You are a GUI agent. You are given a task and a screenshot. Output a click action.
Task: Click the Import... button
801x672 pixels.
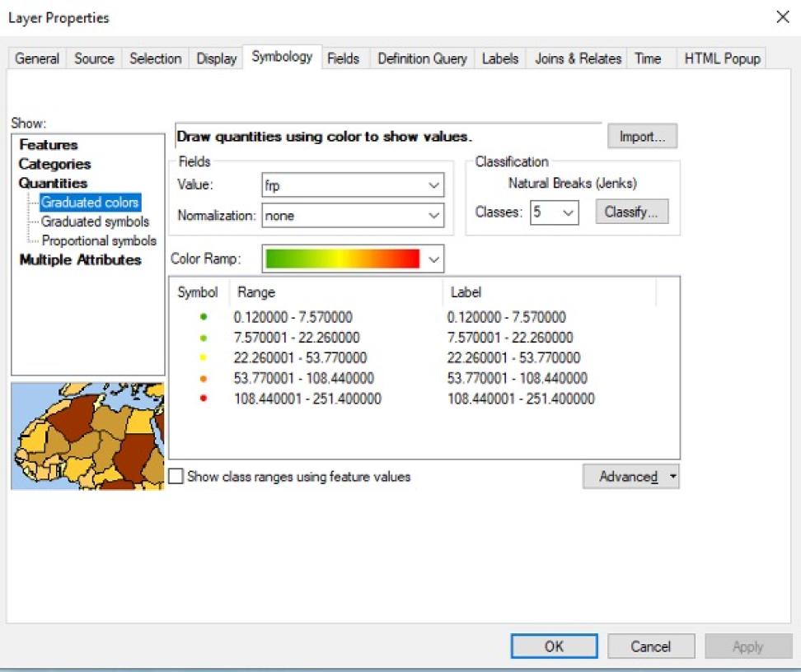642,137
